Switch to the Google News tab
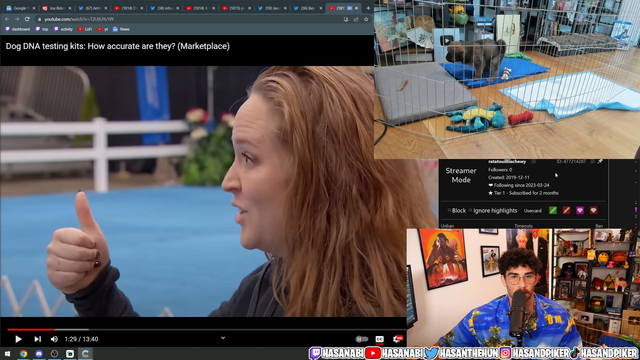The width and height of the screenshot is (640, 360). tap(20, 8)
